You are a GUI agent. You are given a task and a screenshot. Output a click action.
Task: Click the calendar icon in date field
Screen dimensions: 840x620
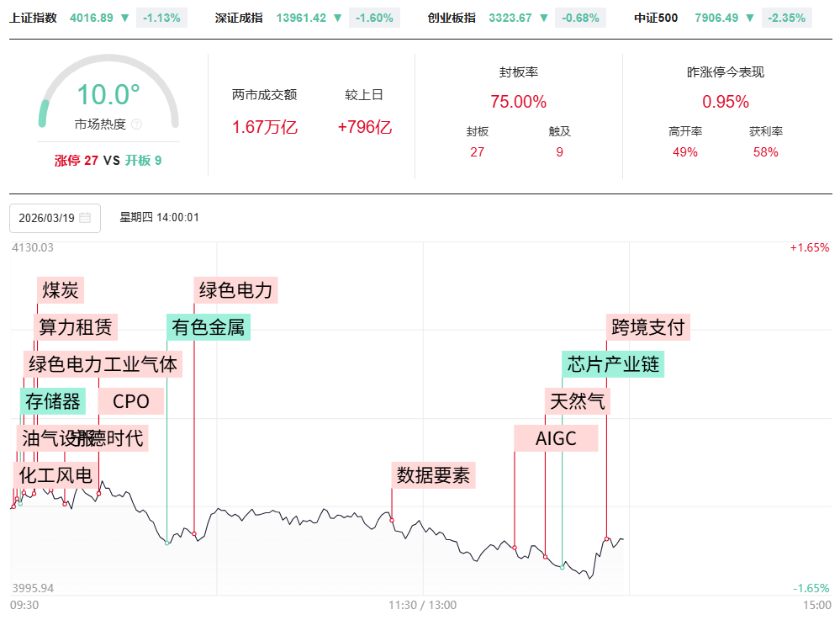[x=85, y=218]
